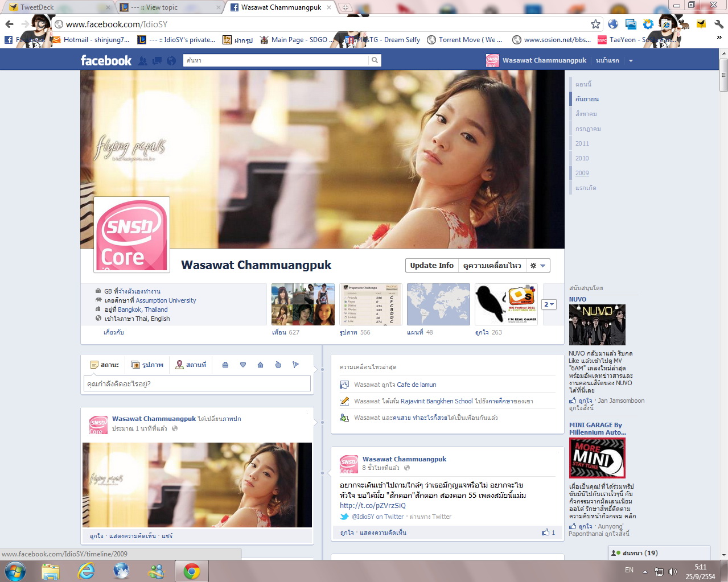Open the friend requests icon in Facebook header

click(x=143, y=61)
